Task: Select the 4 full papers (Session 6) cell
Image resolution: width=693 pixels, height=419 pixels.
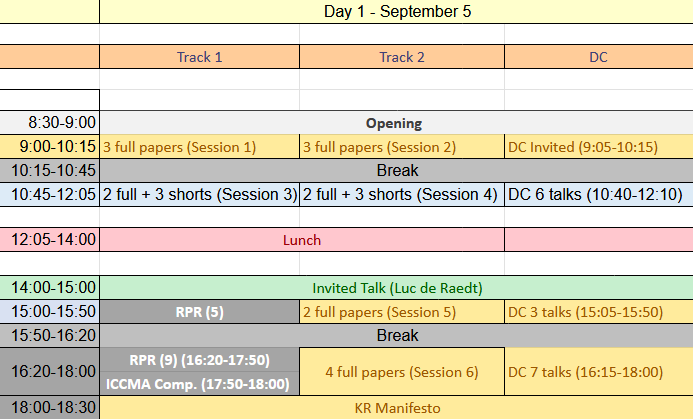Action: (x=402, y=372)
